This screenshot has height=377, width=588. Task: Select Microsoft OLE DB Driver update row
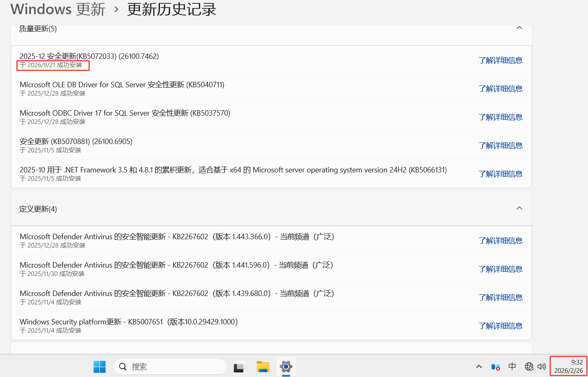(x=271, y=89)
